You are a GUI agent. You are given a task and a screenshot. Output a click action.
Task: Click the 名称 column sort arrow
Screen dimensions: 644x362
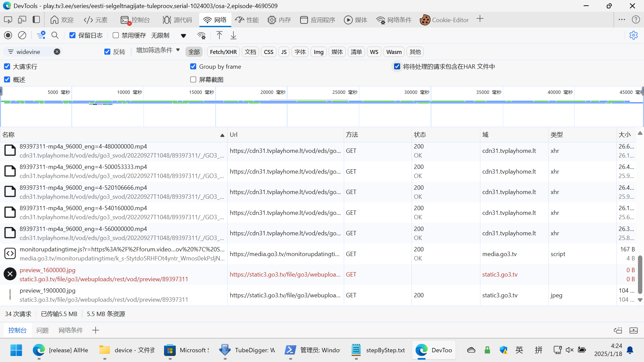tap(222, 135)
